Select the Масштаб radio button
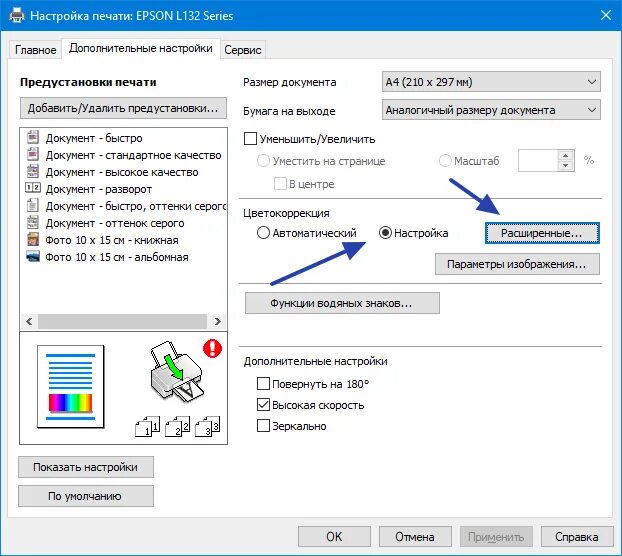622x556 pixels. (x=445, y=161)
